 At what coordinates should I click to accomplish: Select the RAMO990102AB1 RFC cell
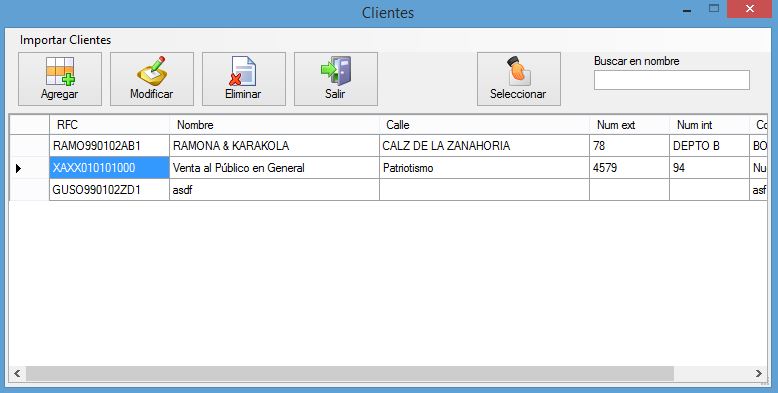[x=109, y=146]
